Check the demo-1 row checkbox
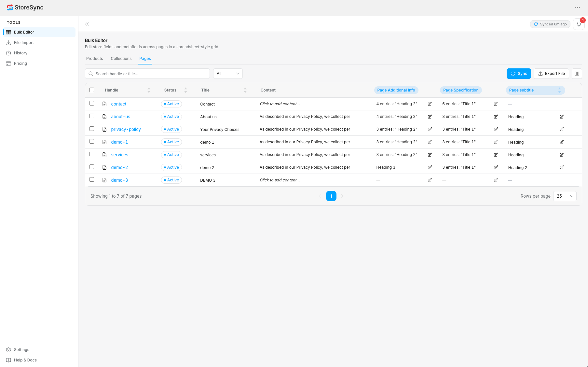Image resolution: width=588 pixels, height=367 pixels. point(92,141)
